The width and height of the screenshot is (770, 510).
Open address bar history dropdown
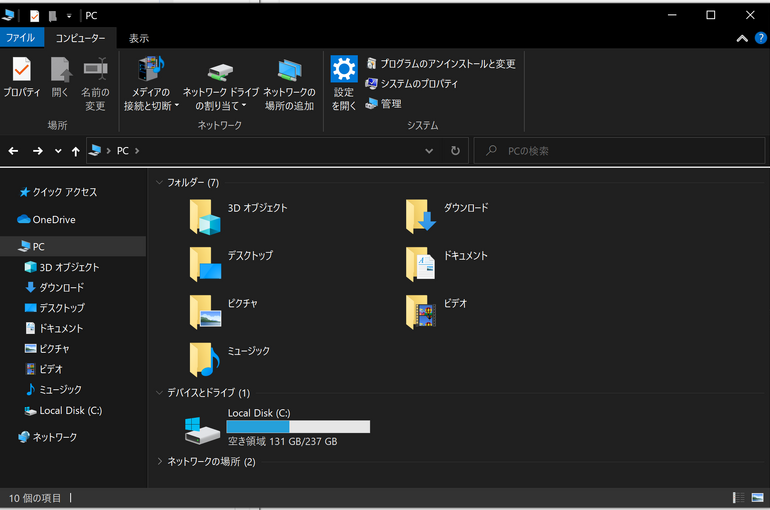coord(429,151)
